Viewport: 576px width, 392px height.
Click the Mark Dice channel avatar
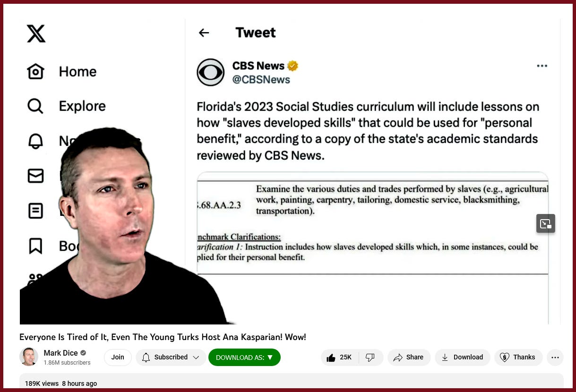[29, 357]
